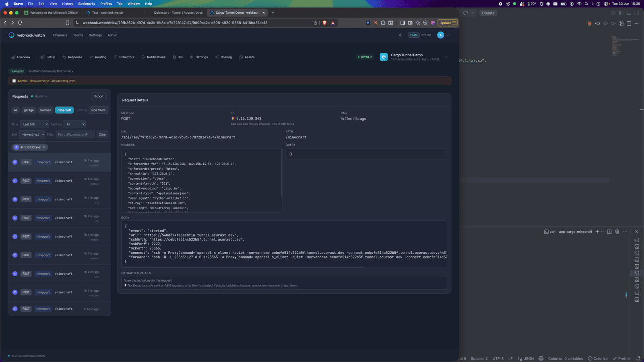This screenshot has height=362, width=644.
Task: Open the Brave Wallet icon
Action: point(410,23)
